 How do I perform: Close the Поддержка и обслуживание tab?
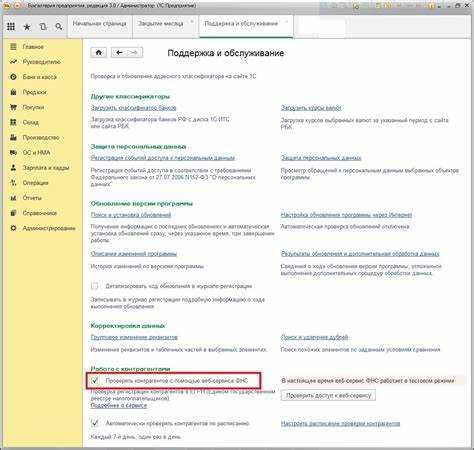click(x=286, y=22)
